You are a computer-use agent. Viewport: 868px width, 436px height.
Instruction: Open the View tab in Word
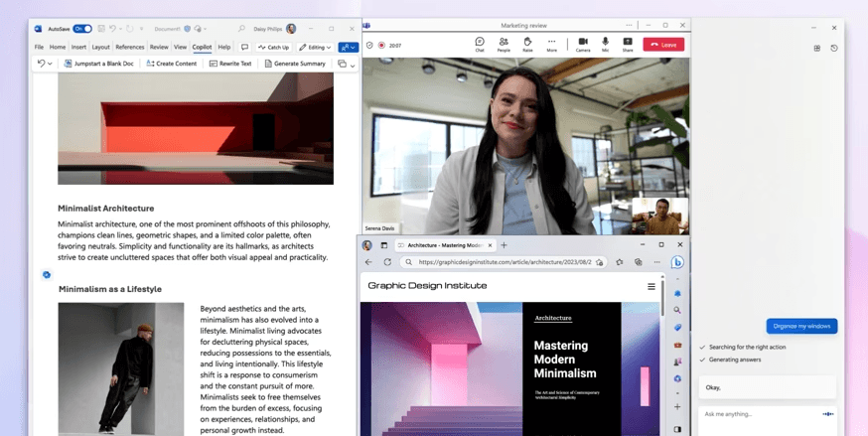[x=180, y=47]
